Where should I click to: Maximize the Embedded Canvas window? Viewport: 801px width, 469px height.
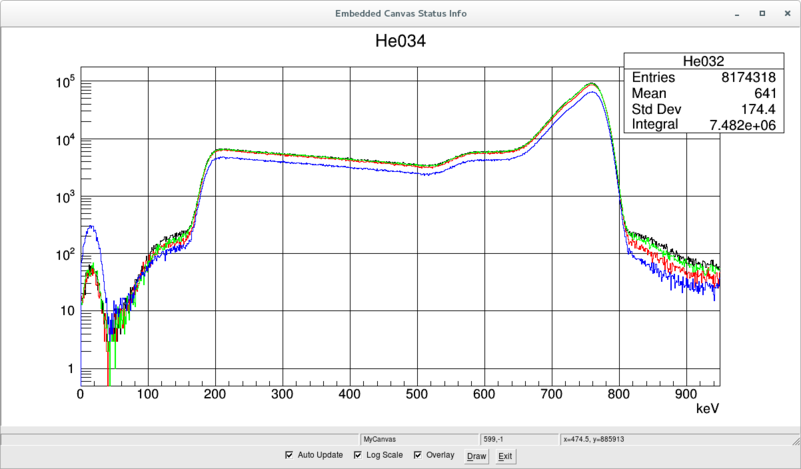(762, 13)
